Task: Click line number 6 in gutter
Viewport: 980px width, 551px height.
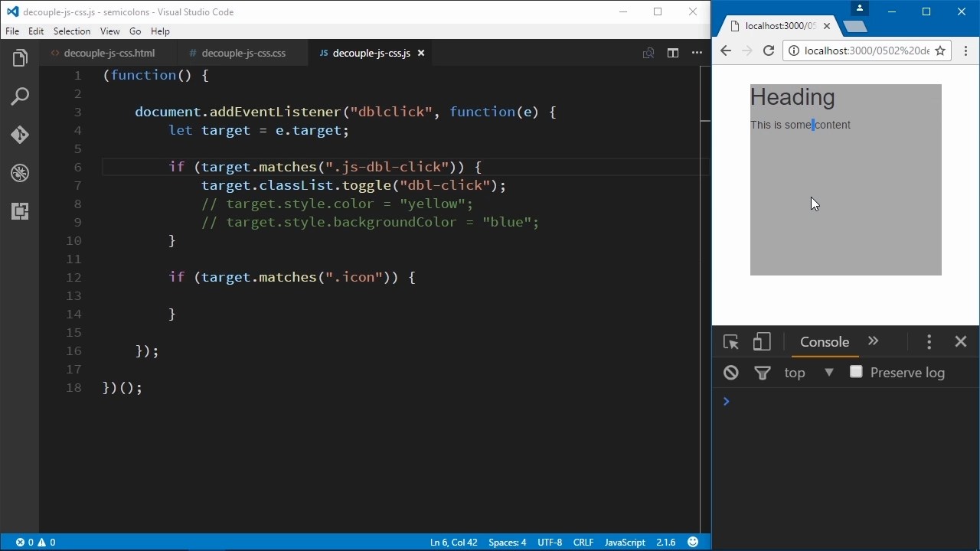Action: (77, 167)
